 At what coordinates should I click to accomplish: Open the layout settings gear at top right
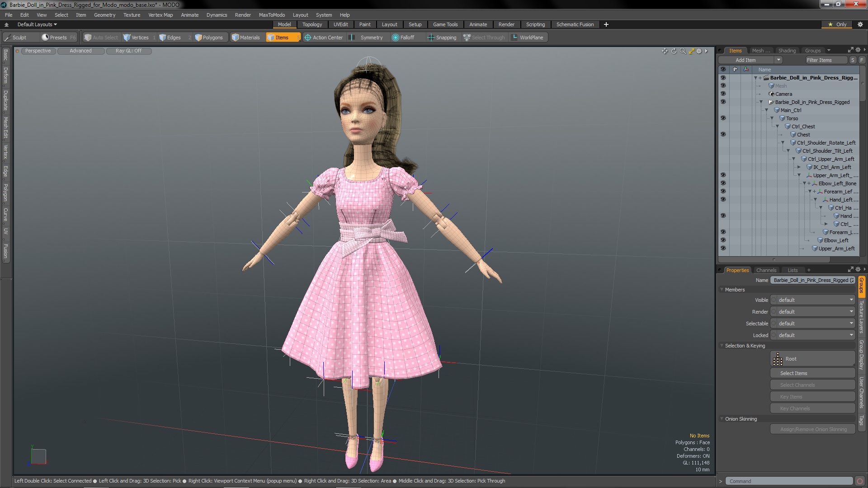coord(860,24)
